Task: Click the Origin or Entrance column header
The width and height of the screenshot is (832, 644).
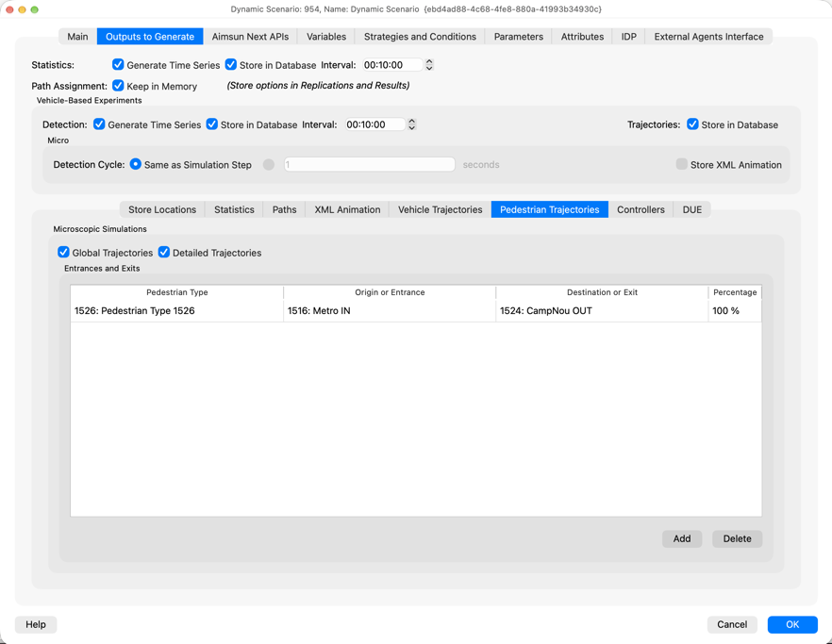Action: pos(390,292)
